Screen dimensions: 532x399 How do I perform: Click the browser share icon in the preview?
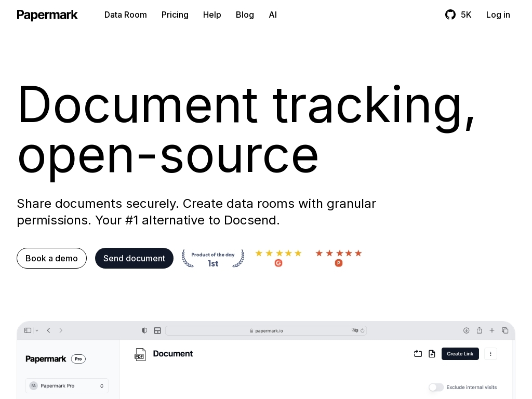[479, 330]
